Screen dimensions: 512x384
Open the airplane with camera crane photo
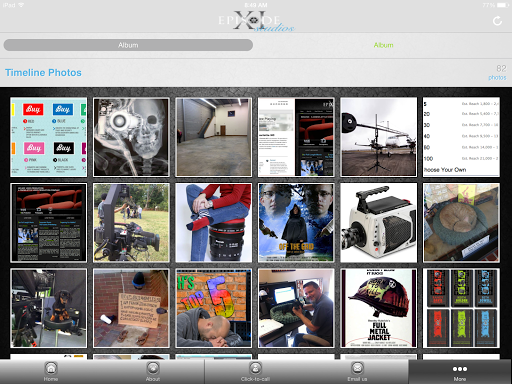pyautogui.click(x=378, y=137)
